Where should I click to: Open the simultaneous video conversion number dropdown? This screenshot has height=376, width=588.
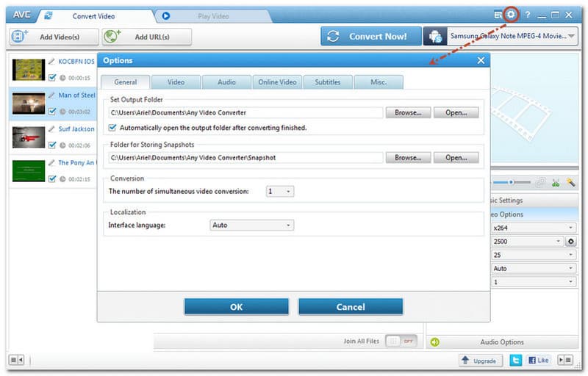280,192
